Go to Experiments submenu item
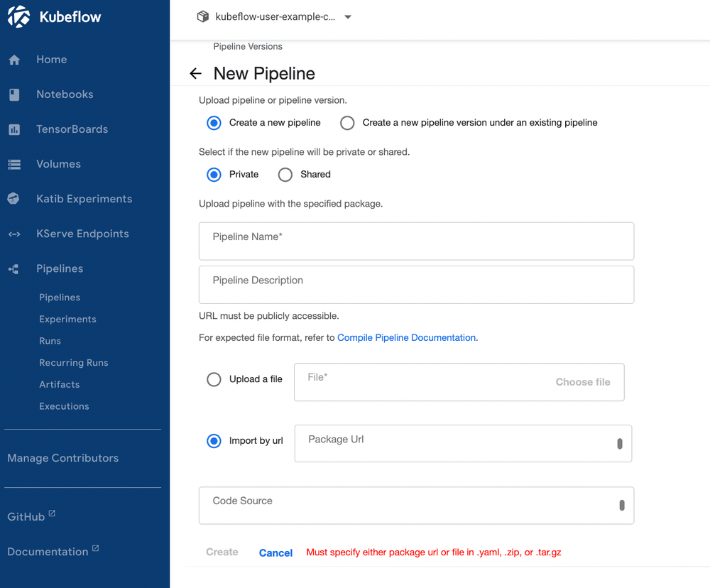This screenshot has height=588, width=710. click(x=67, y=319)
